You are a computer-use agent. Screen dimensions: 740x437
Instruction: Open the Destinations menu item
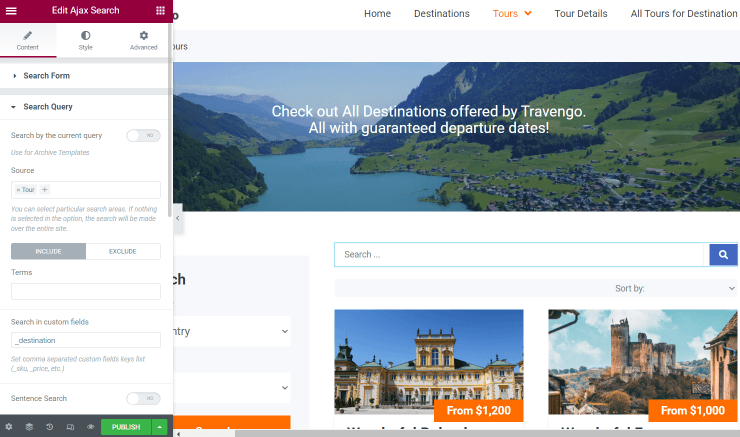tap(442, 14)
